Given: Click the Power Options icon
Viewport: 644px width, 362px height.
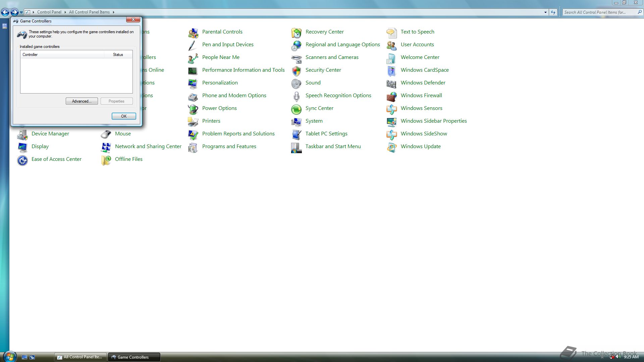Looking at the screenshot, I should point(193,109).
